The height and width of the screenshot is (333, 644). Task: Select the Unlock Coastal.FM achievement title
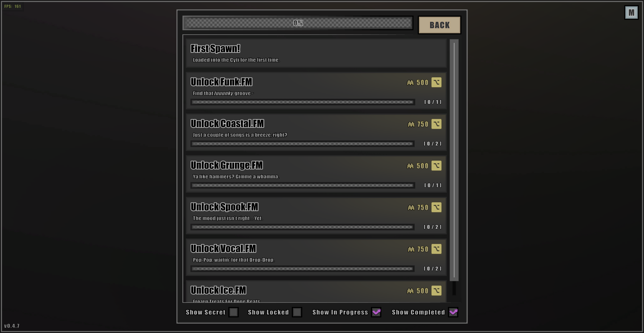pos(227,124)
